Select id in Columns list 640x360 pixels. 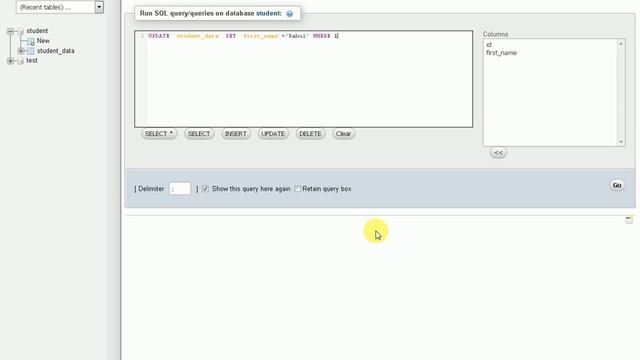tap(489, 45)
